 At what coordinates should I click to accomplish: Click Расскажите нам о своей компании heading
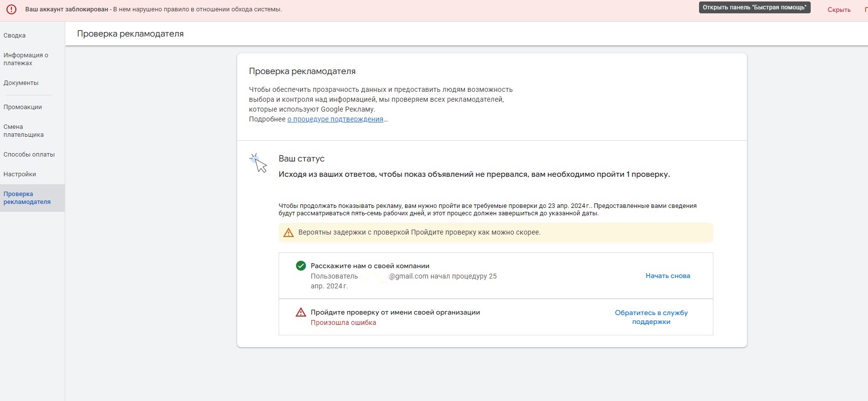(x=370, y=266)
